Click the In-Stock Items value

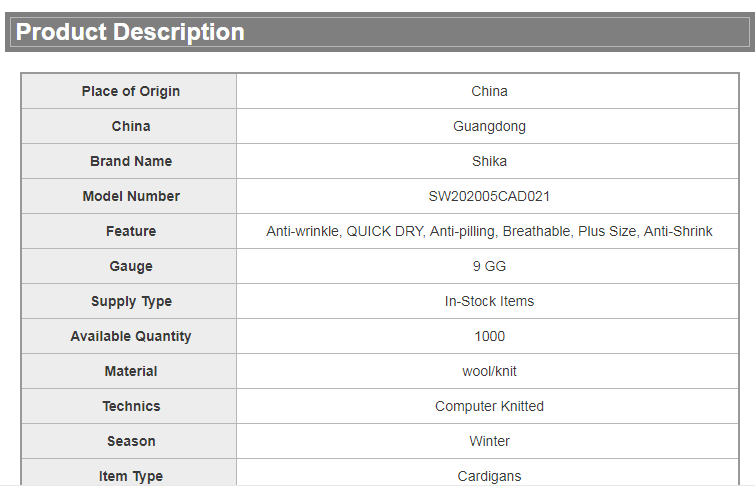click(489, 302)
